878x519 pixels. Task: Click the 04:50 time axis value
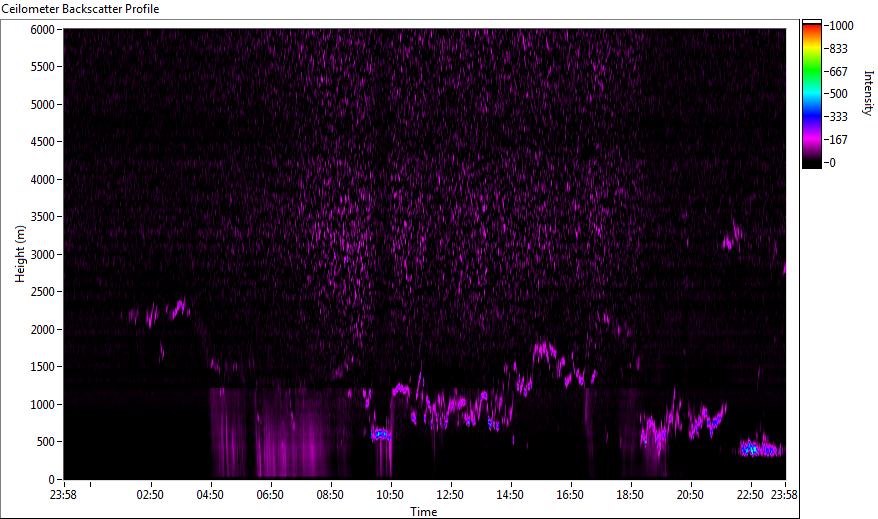pyautogui.click(x=210, y=495)
